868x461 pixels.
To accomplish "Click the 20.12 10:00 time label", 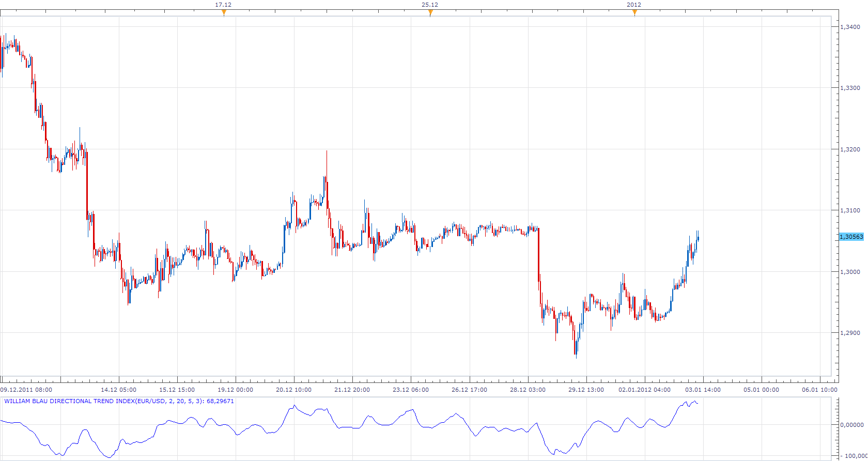I will (293, 390).
